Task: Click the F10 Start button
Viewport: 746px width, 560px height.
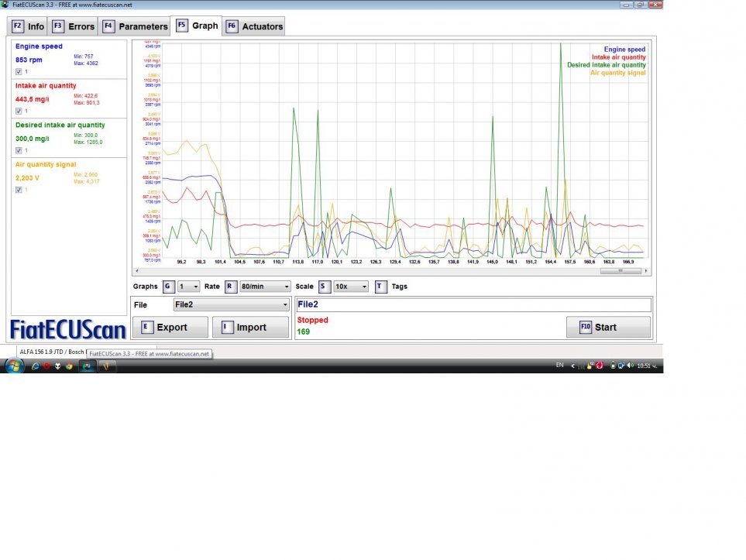Action: click(608, 327)
